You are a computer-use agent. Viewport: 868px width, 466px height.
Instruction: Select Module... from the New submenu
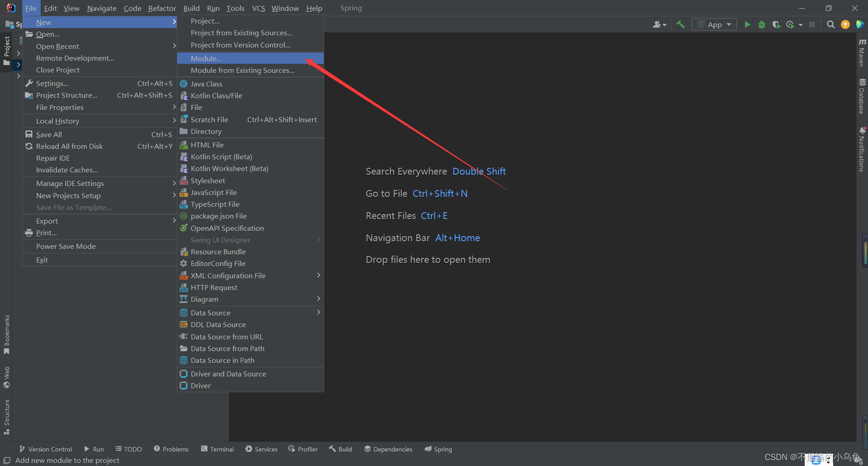(206, 58)
